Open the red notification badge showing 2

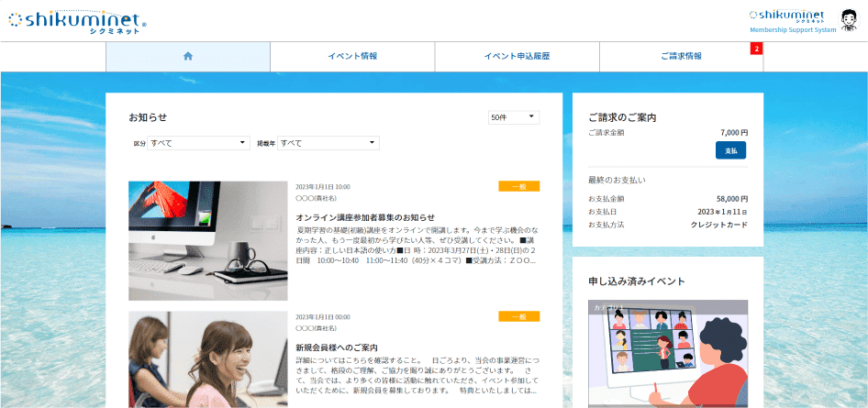(x=757, y=49)
